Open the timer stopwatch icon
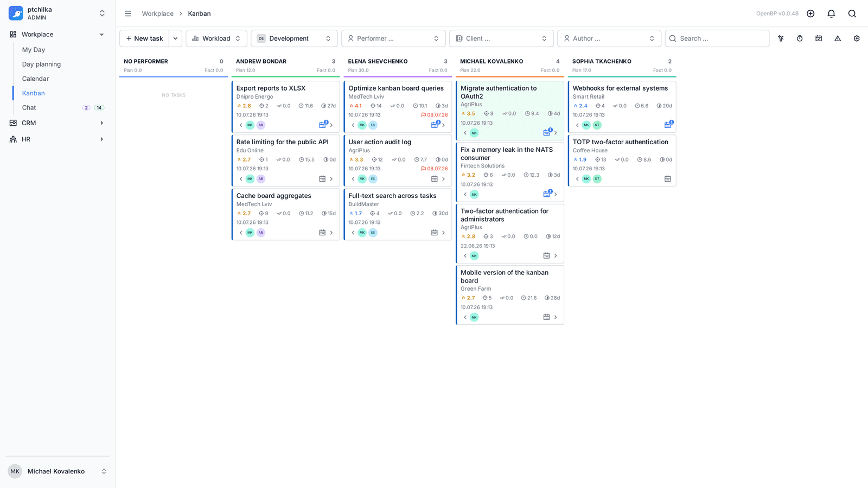The width and height of the screenshot is (868, 488). pos(800,38)
